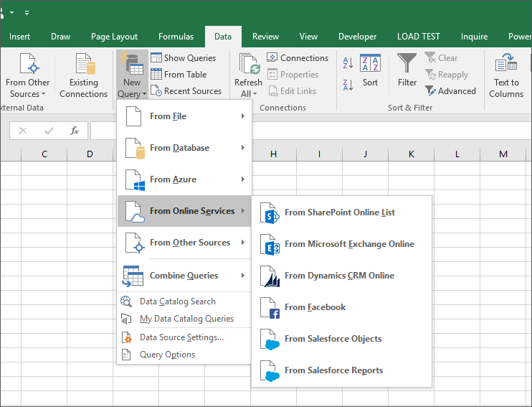Image resolution: width=532 pixels, height=407 pixels.
Task: Click the Refresh All icon
Action: pos(249,64)
